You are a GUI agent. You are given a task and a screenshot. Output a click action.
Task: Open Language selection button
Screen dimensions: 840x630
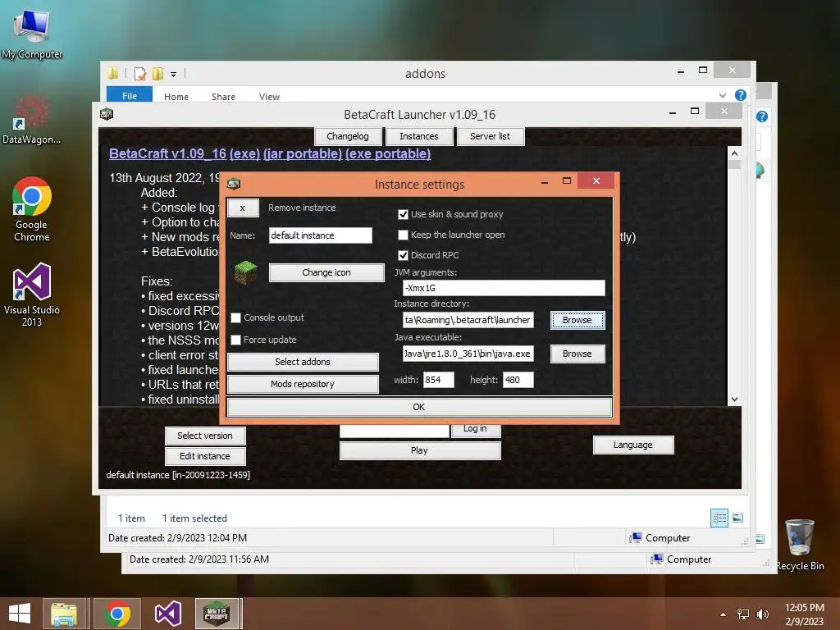point(632,445)
